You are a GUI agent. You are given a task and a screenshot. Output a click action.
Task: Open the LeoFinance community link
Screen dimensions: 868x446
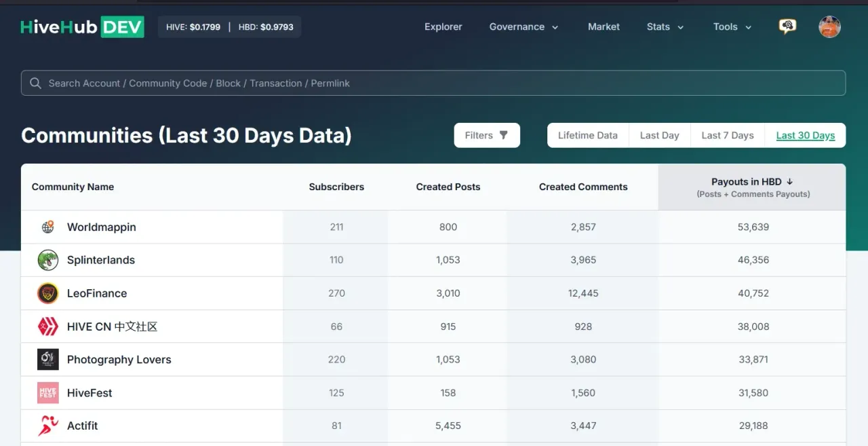(x=97, y=293)
